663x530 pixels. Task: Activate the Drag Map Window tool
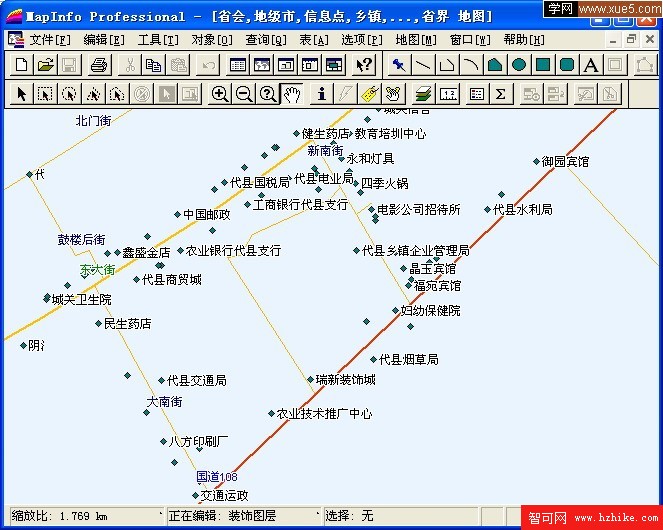[394, 93]
